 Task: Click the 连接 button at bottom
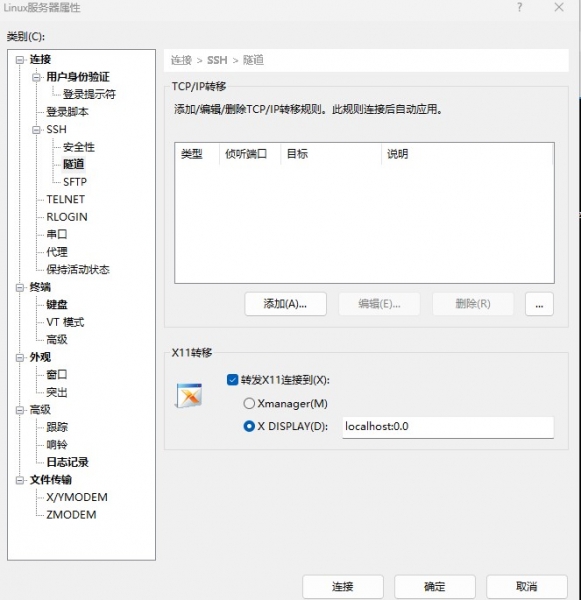343,586
